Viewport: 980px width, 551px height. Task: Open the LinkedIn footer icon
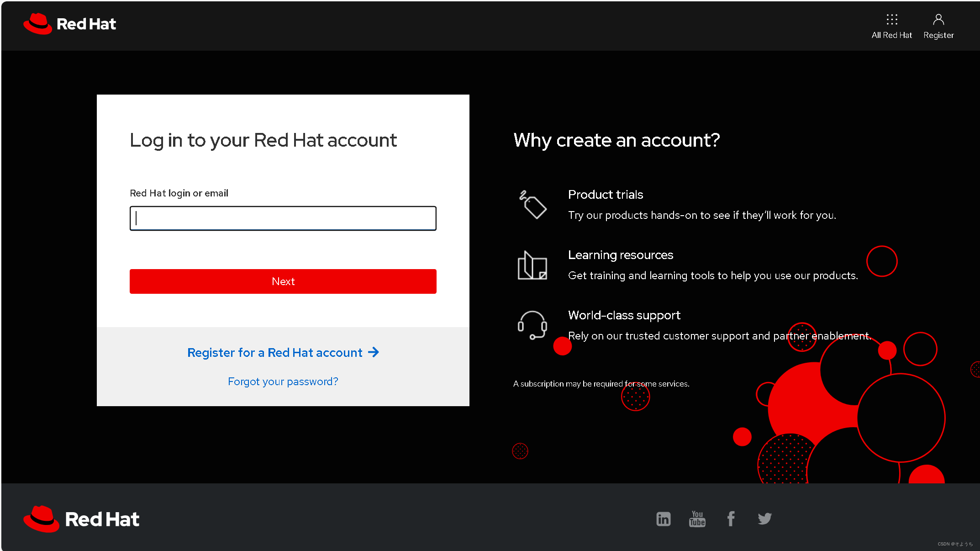point(663,519)
